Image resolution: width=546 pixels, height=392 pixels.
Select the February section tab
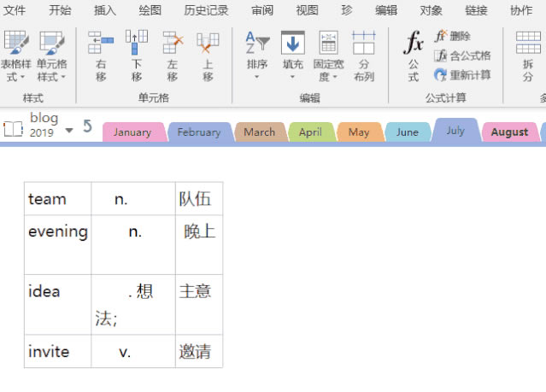[x=199, y=132]
